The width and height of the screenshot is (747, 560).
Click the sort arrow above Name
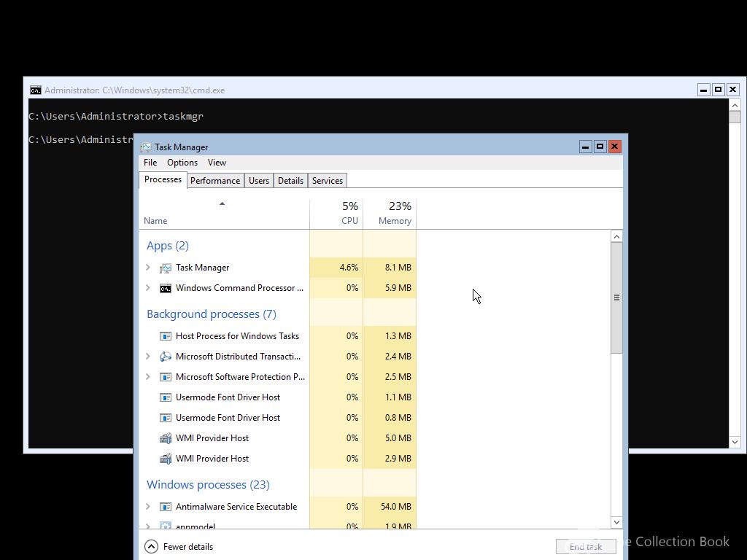[222, 204]
